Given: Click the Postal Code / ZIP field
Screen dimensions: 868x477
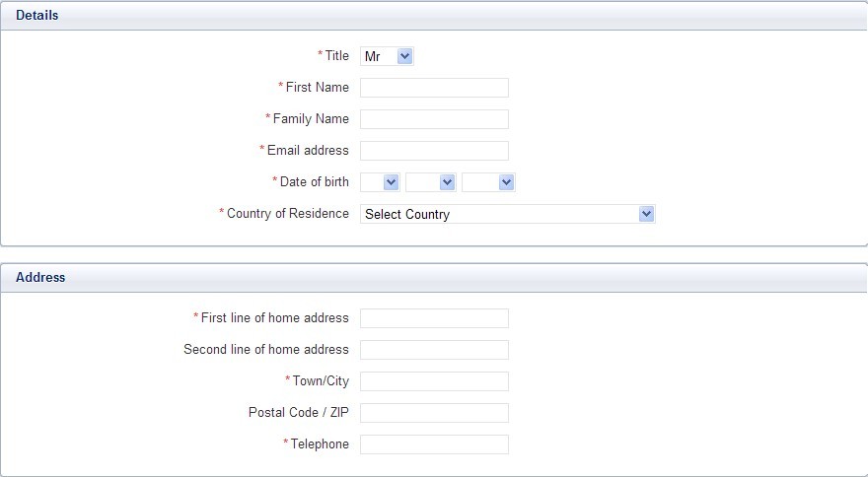Looking at the screenshot, I should point(434,413).
